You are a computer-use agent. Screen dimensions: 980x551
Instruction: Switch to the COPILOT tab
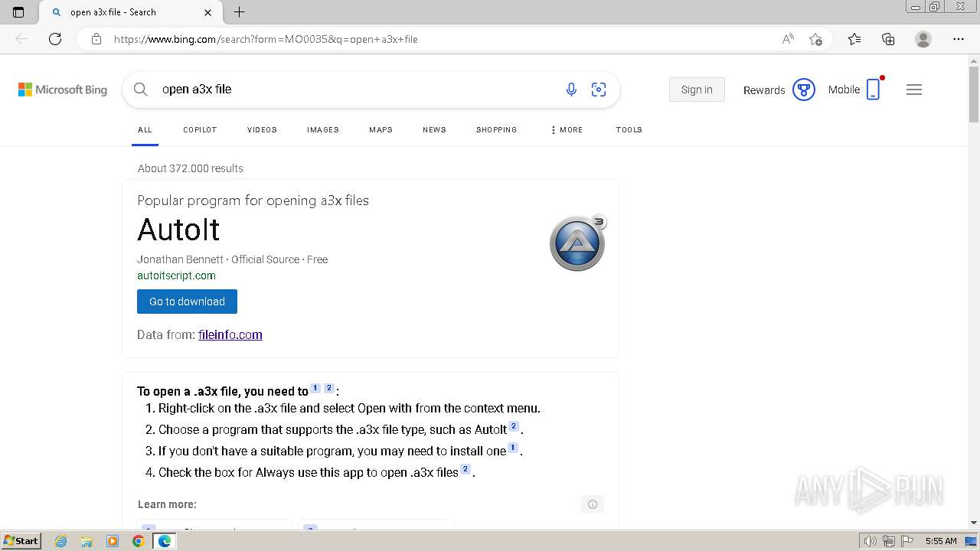[200, 130]
